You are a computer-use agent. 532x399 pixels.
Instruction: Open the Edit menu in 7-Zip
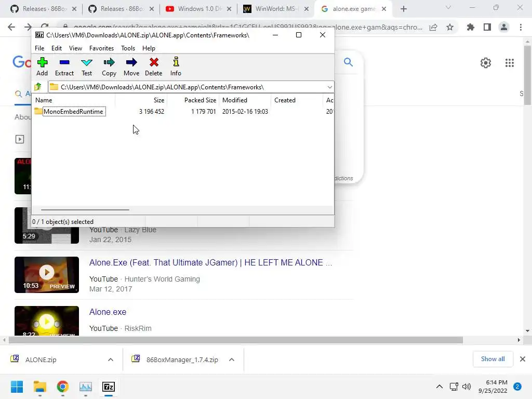tap(56, 48)
